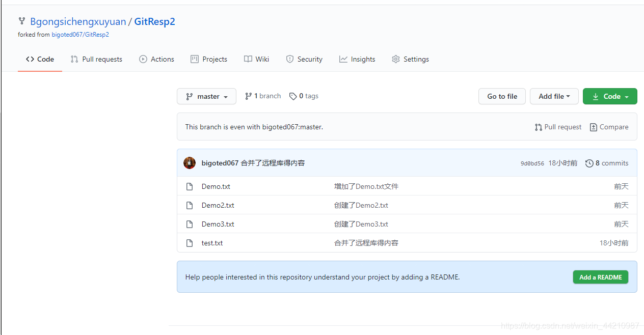This screenshot has width=644, height=335.
Task: Open the Projects tab
Action: 209,59
